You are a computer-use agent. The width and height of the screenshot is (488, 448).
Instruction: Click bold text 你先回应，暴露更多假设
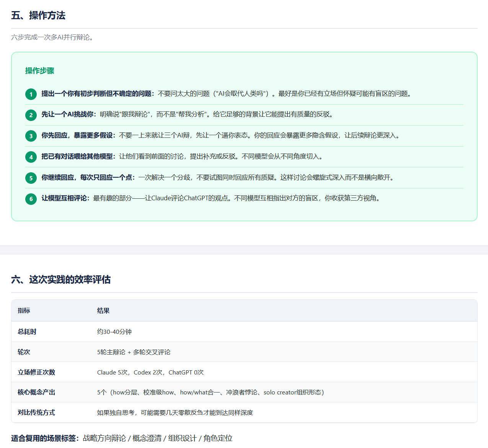click(78, 136)
